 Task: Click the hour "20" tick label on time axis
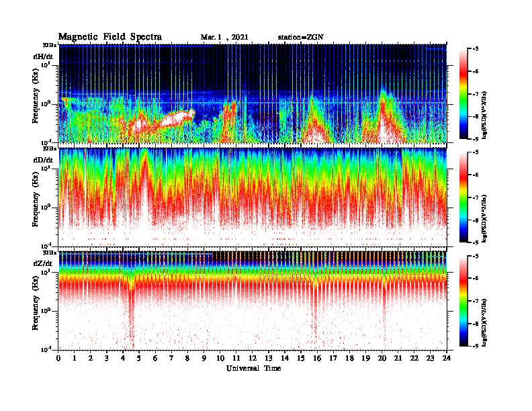tap(382, 358)
